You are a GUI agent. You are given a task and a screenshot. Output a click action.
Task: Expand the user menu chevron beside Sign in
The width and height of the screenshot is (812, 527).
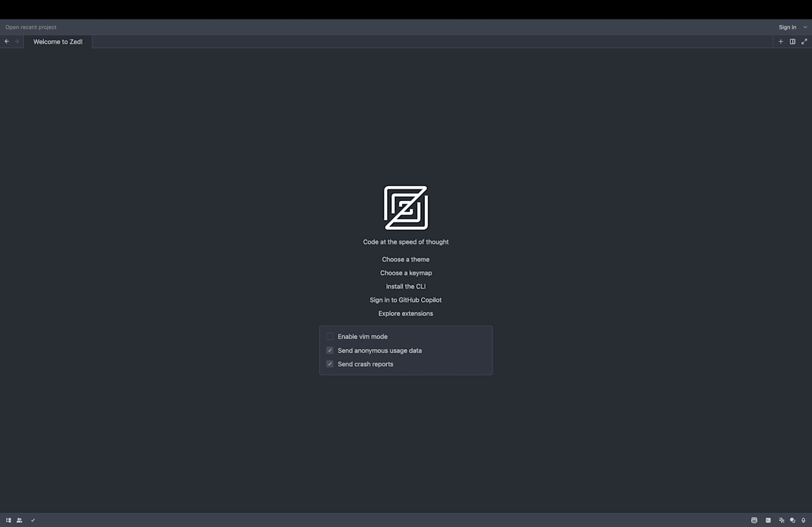(x=805, y=28)
